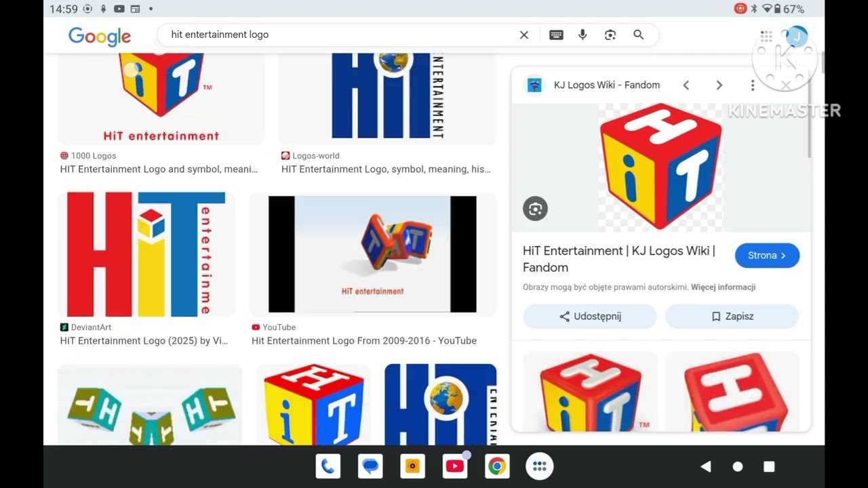Screen dimensions: 868x488
Task: Click the YouTube source name under video
Action: click(x=279, y=327)
